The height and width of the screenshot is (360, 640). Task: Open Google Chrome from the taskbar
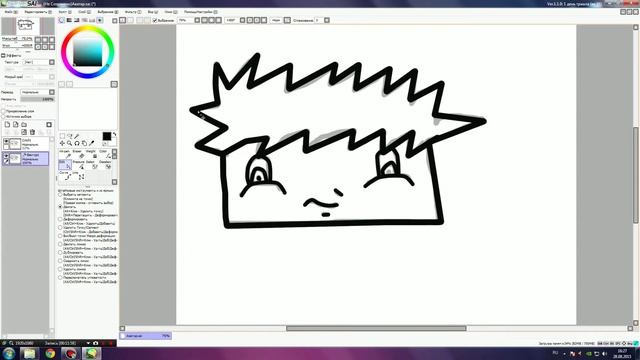[50, 353]
